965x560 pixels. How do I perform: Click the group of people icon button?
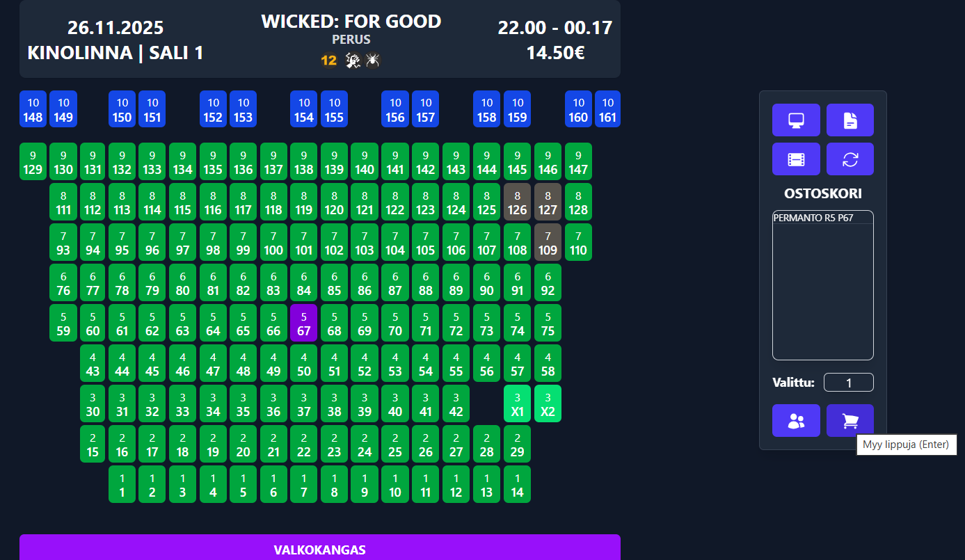796,421
